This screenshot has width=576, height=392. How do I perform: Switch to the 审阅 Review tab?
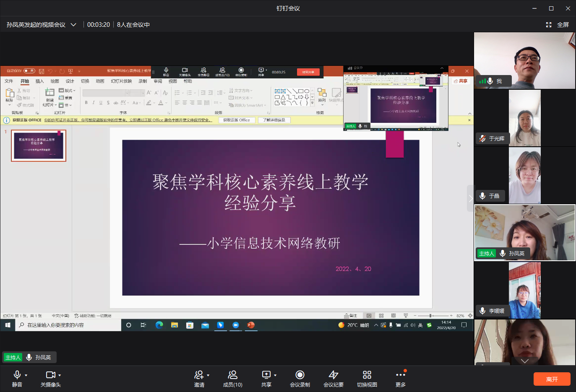click(x=158, y=81)
